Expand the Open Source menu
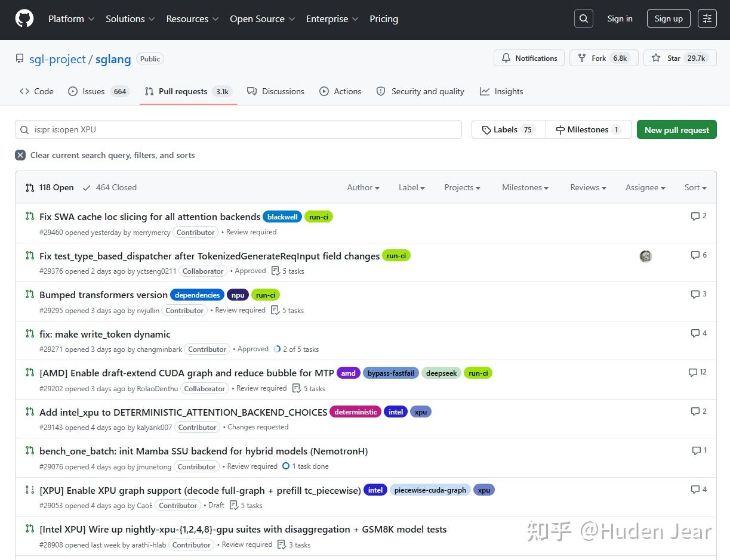Viewport: 730px width, 560px height. click(x=263, y=18)
